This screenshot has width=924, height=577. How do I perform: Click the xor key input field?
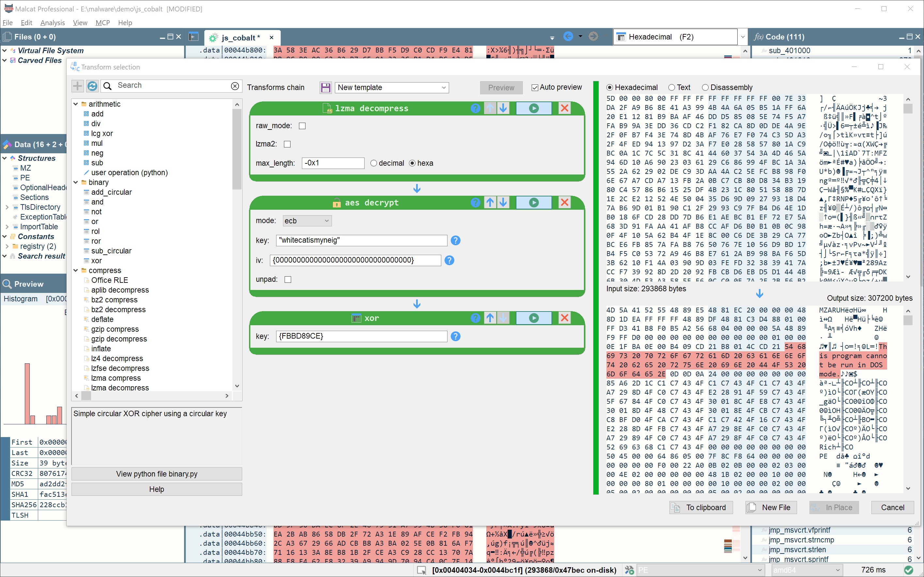click(x=361, y=336)
